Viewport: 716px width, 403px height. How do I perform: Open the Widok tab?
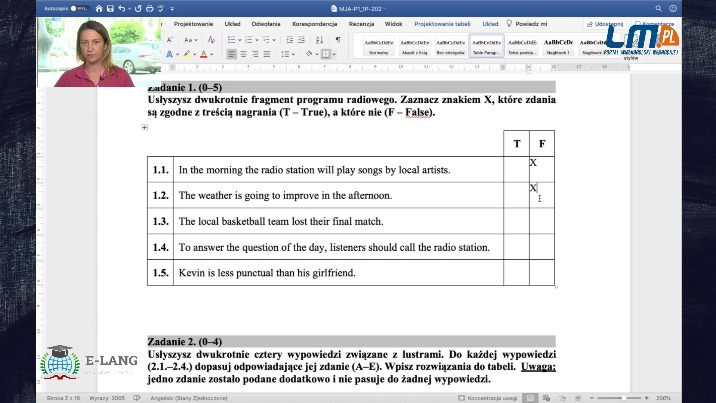coord(393,24)
